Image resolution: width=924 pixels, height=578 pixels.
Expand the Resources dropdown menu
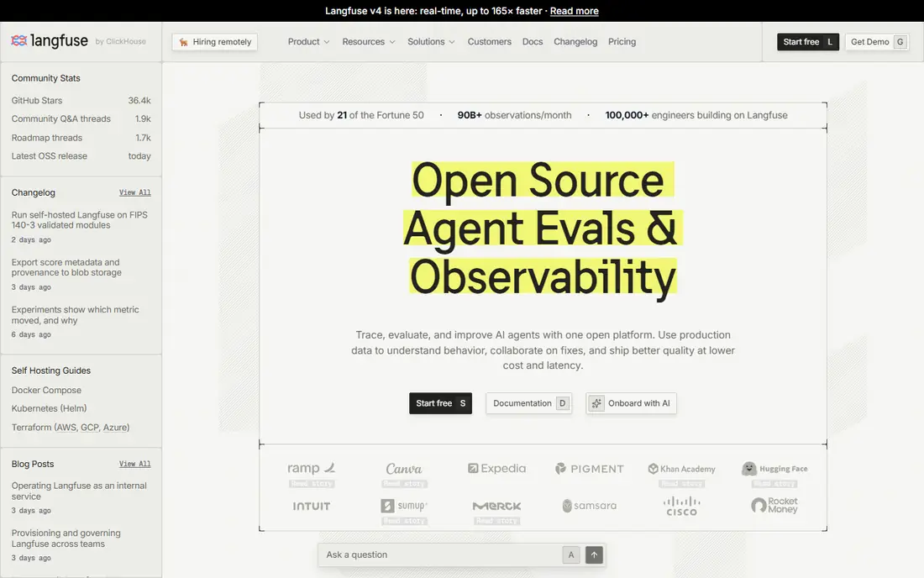(x=368, y=42)
